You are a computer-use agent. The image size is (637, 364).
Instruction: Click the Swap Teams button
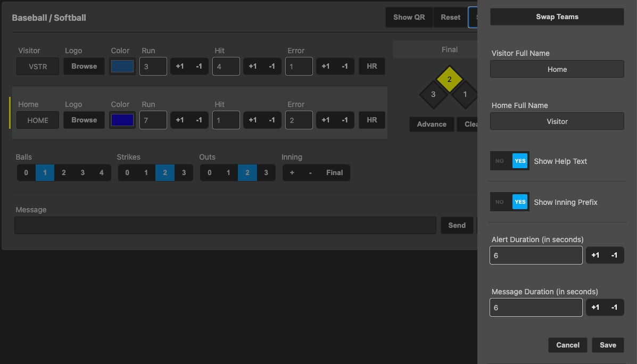coord(557,16)
